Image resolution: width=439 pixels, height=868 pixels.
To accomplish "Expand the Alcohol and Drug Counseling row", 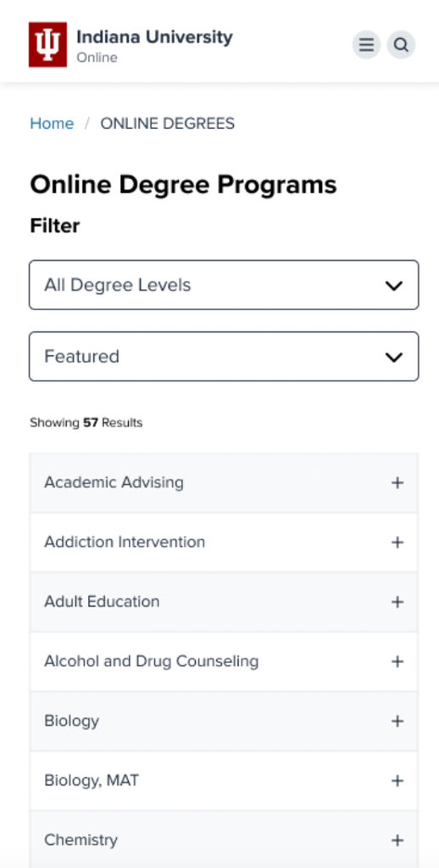I will pyautogui.click(x=224, y=661).
